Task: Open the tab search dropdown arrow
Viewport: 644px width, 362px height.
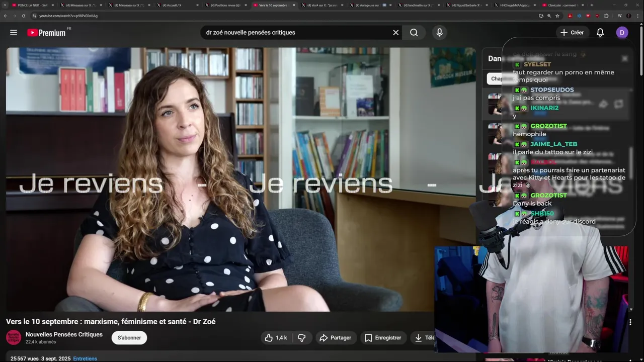Action: click(4, 5)
